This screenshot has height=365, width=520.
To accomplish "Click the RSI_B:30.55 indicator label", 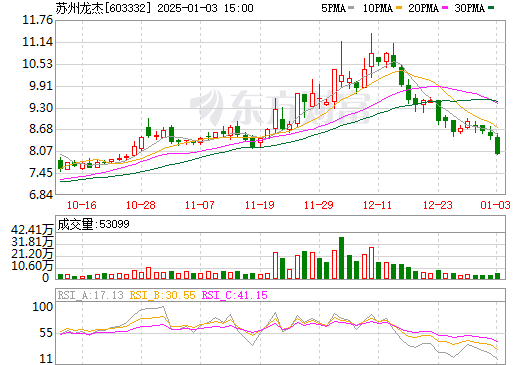I will tap(162, 295).
